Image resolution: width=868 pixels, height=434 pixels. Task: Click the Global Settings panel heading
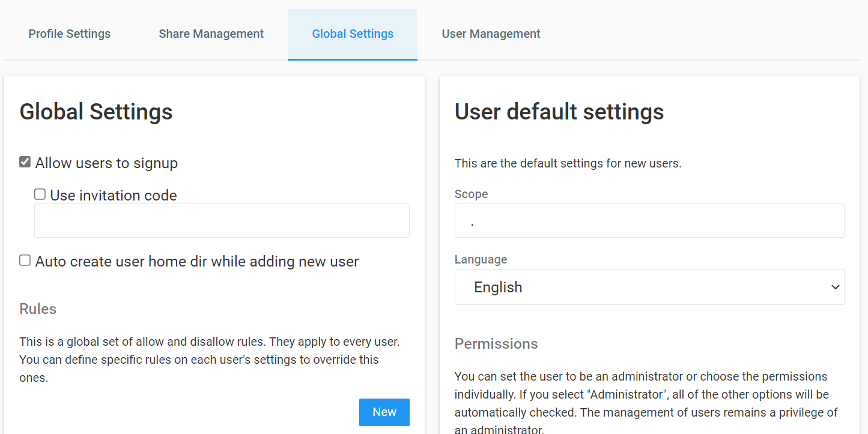point(96,112)
